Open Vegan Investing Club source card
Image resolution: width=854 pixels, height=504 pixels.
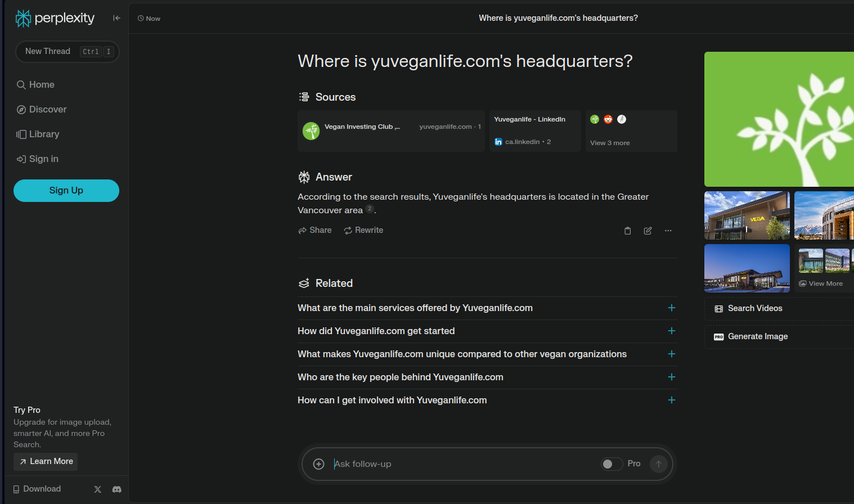click(x=391, y=131)
